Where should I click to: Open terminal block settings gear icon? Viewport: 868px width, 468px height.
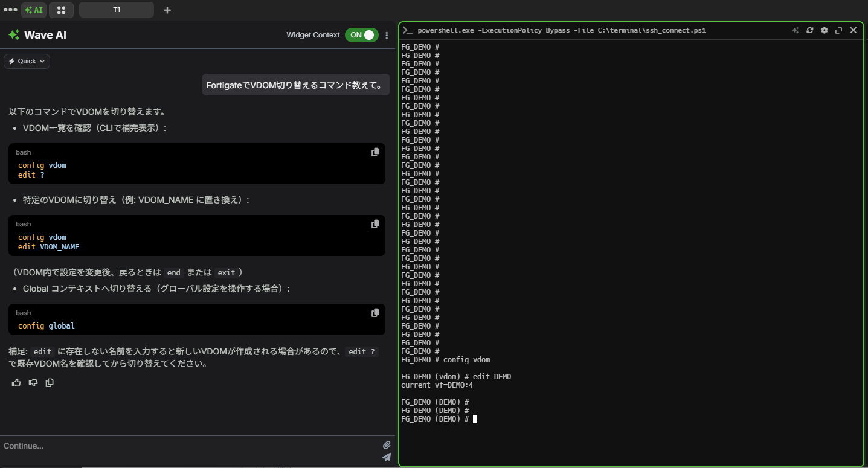point(824,30)
